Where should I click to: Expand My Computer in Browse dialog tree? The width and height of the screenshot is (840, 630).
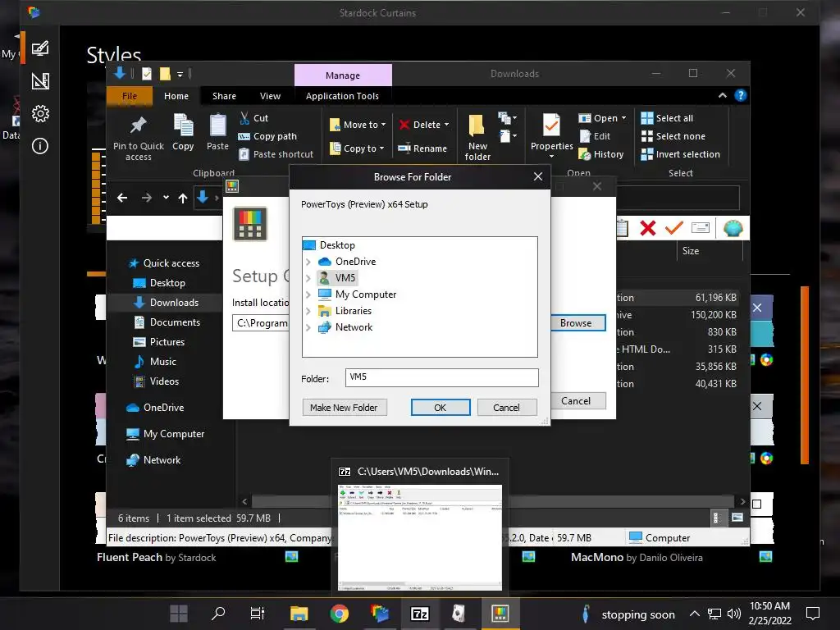308,294
